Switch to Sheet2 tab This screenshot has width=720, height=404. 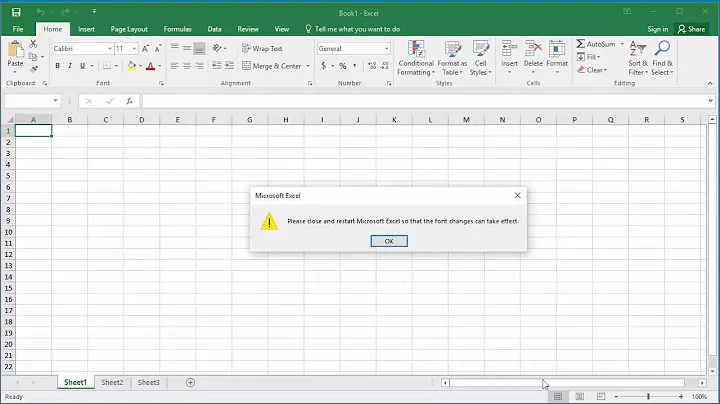112,382
